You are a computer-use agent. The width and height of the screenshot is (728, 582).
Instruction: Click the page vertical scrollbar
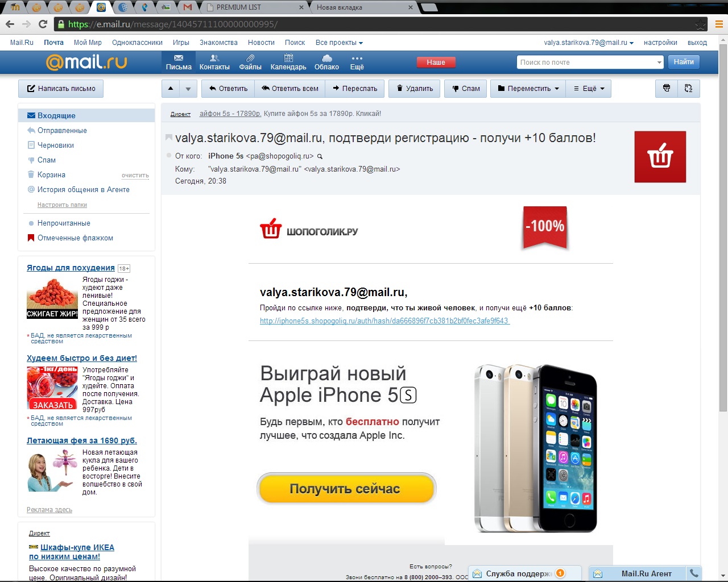(723, 227)
